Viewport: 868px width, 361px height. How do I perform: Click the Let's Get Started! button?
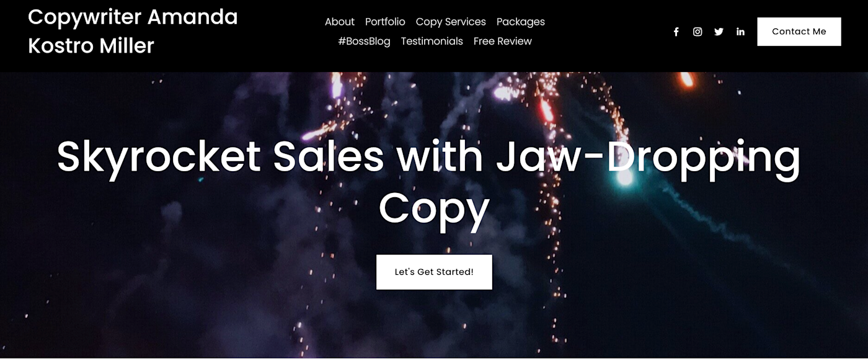click(x=434, y=272)
